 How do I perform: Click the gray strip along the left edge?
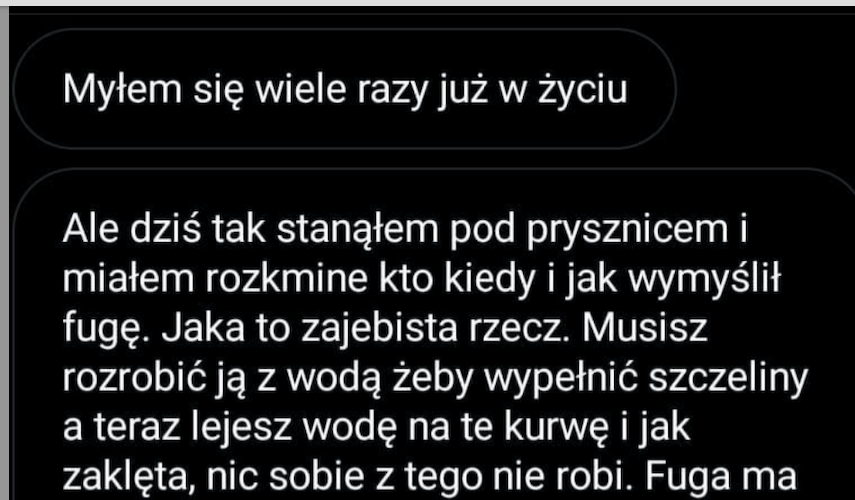pyautogui.click(x=4, y=253)
